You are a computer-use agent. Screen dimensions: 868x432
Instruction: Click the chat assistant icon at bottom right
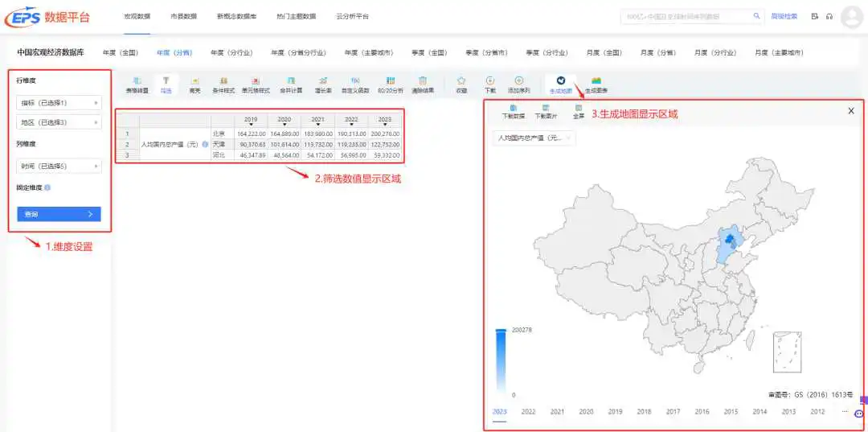[859, 413]
